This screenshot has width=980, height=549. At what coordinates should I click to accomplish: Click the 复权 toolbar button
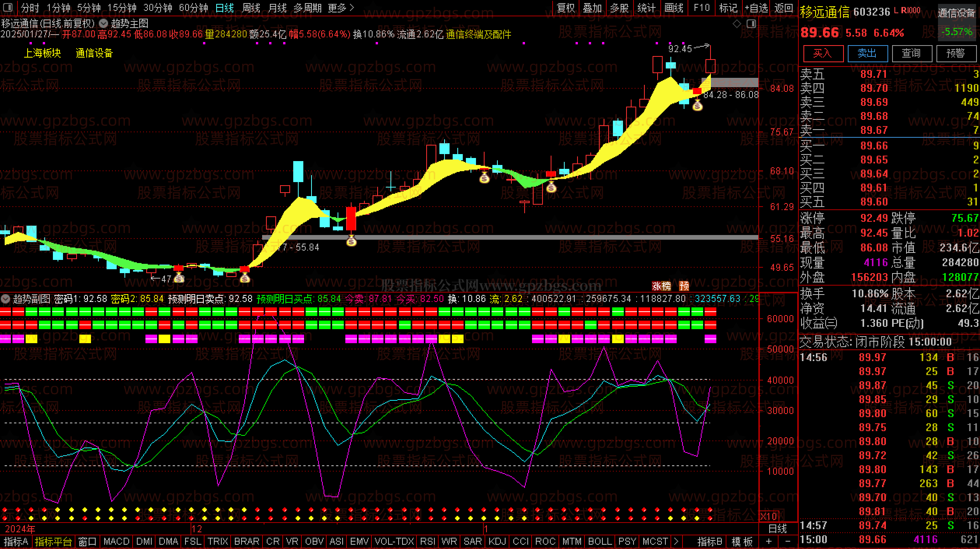[x=566, y=8]
